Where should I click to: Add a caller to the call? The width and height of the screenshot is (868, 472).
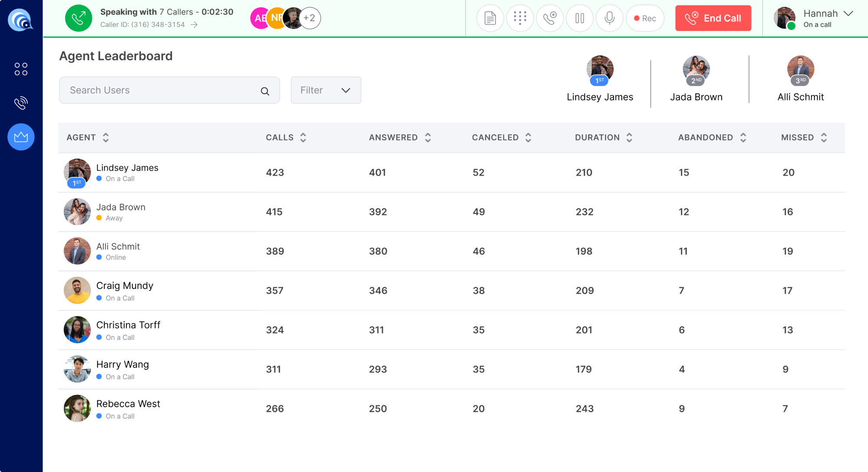pyautogui.click(x=550, y=18)
